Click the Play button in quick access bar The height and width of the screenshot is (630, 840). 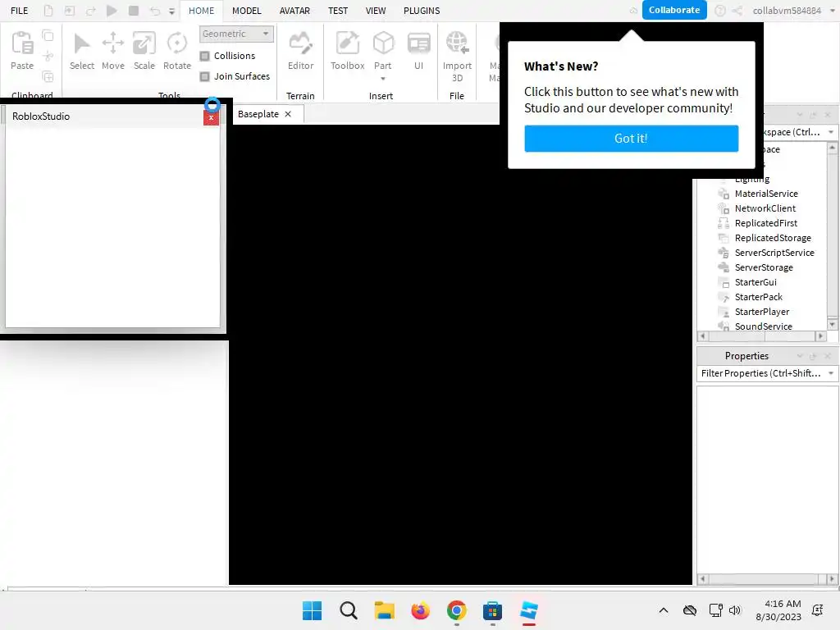(x=112, y=10)
